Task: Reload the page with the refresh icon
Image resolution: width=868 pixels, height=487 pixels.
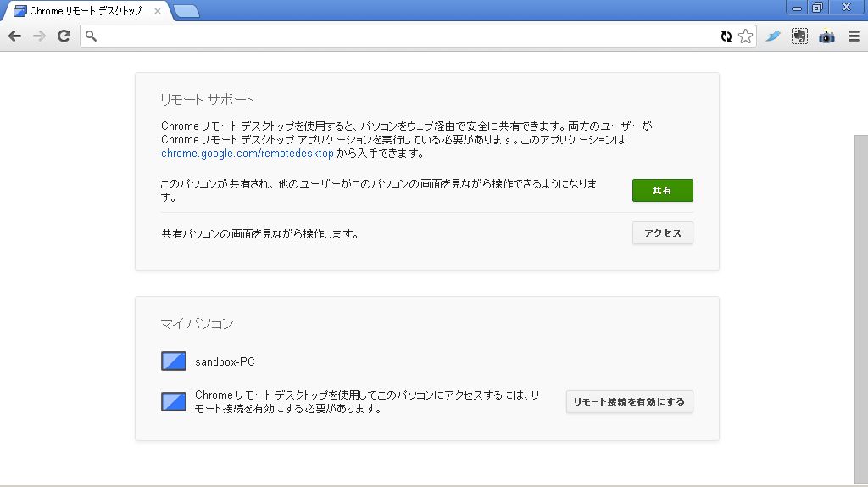Action: (64, 36)
